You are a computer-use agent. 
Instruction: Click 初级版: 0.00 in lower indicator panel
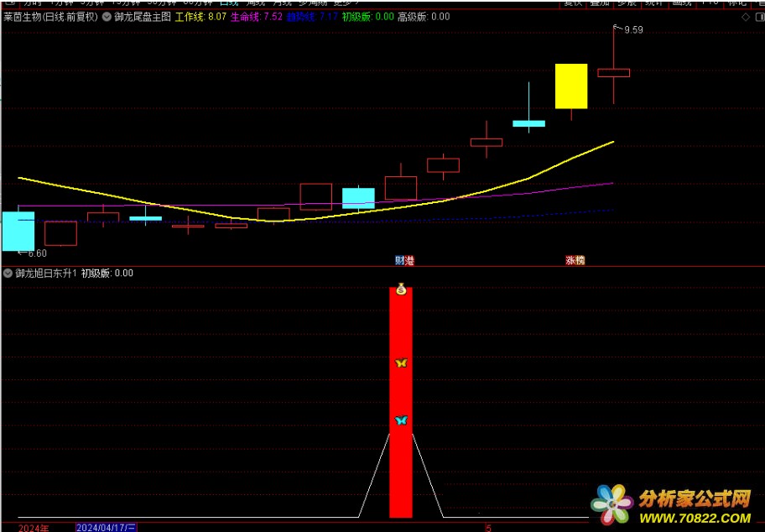[107, 274]
